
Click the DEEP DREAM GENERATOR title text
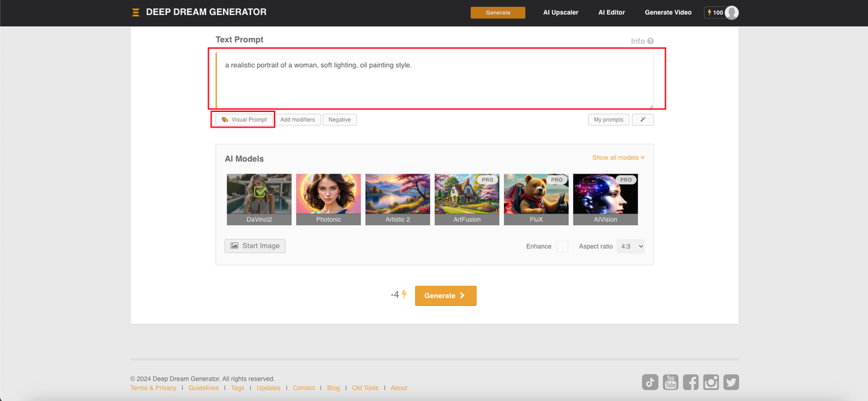tap(206, 12)
